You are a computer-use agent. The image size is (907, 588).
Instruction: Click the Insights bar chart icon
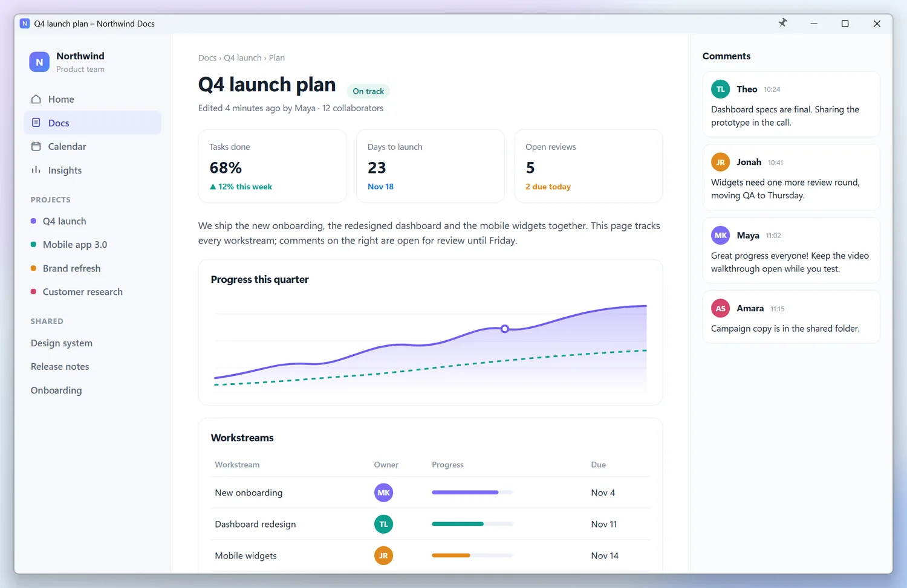click(36, 170)
